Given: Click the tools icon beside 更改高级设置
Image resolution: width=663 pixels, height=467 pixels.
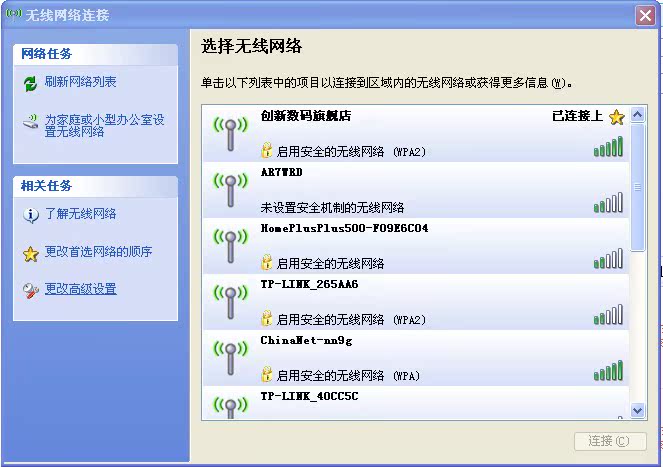Looking at the screenshot, I should 30,291.
